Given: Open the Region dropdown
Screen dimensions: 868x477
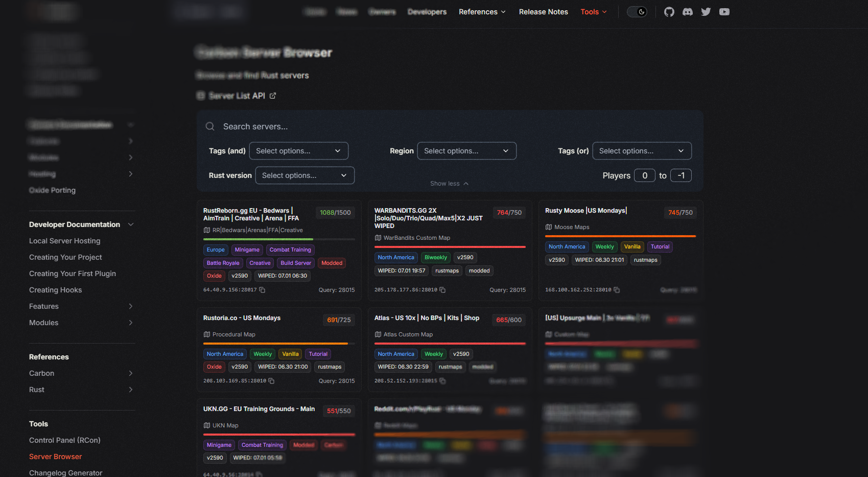Looking at the screenshot, I should click(x=466, y=151).
